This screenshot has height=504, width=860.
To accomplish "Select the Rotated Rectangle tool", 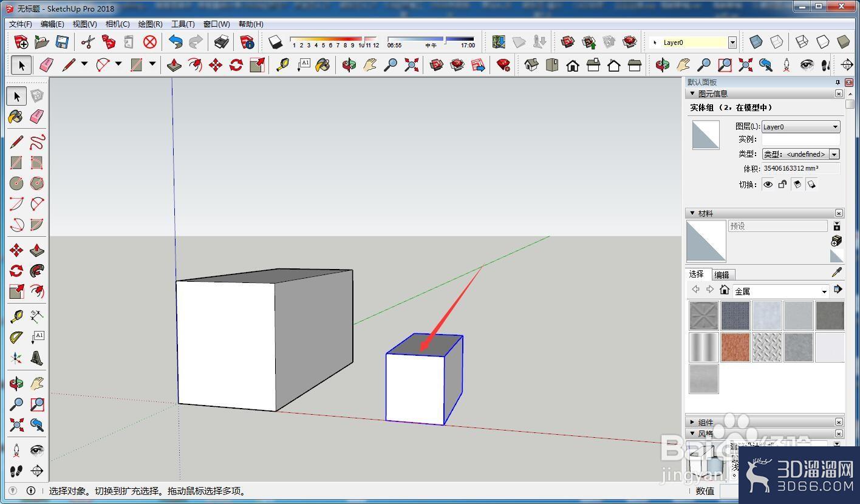I will pyautogui.click(x=37, y=162).
